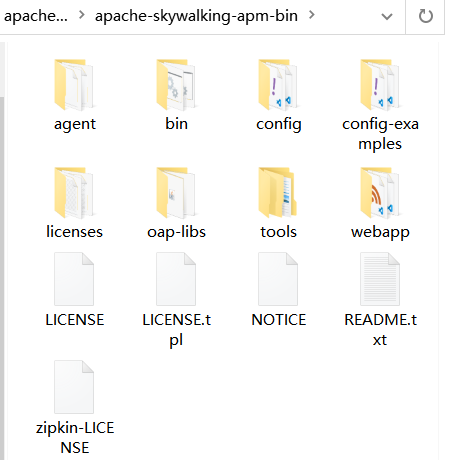
Task: Click the 'tools' folder name
Action: coord(278,232)
